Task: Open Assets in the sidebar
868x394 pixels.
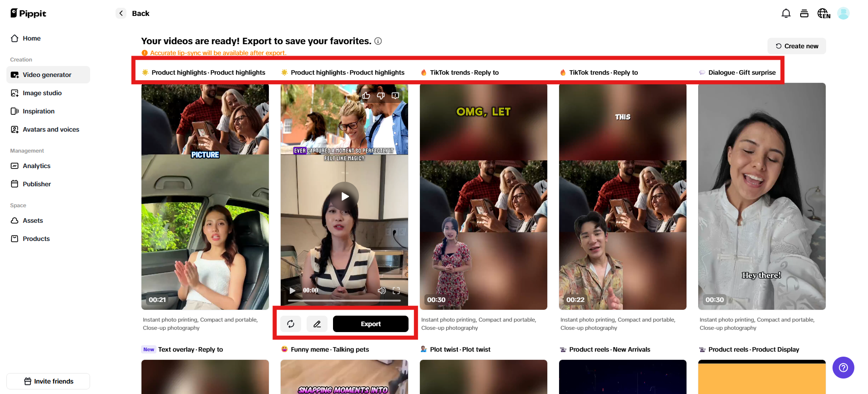Action: click(x=48, y=220)
